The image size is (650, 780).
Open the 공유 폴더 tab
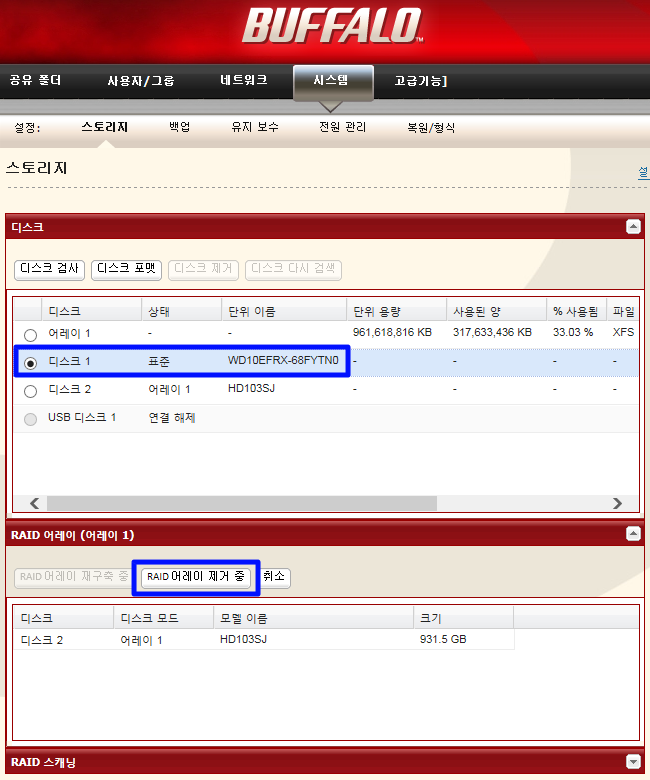point(35,80)
